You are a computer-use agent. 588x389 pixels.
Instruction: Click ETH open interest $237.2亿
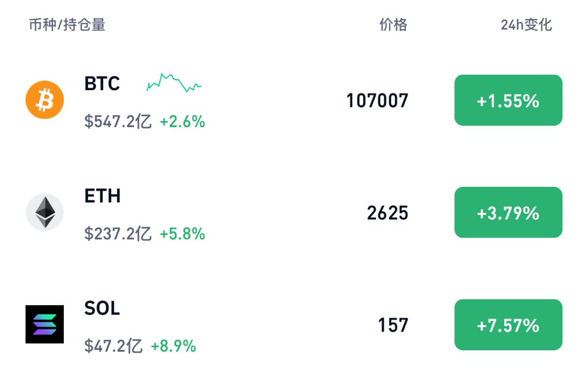pyautogui.click(x=118, y=234)
